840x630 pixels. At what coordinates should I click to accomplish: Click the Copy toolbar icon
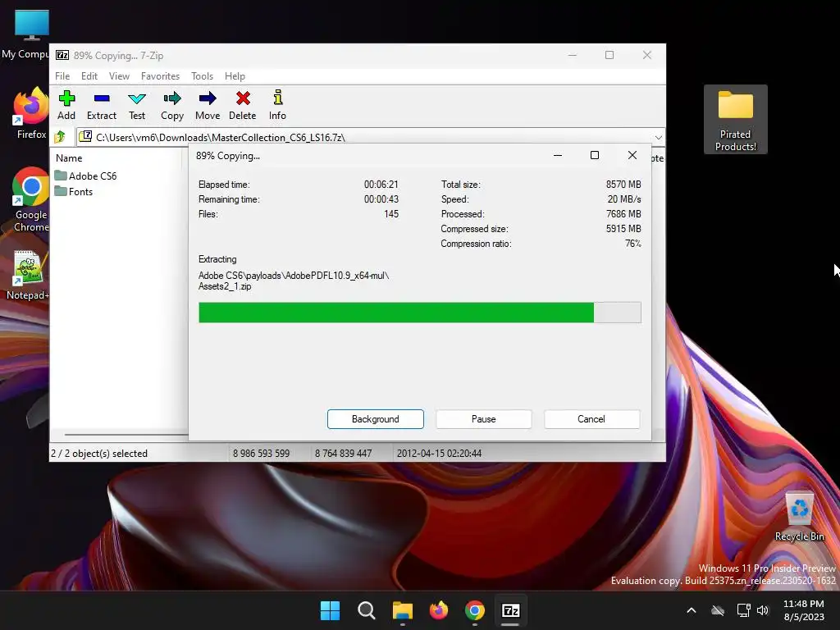click(172, 105)
